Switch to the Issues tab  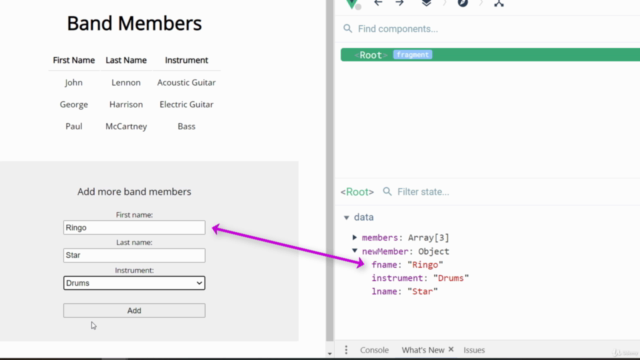[474, 350]
